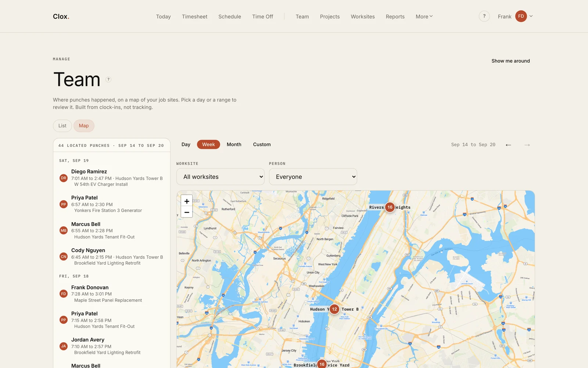The height and width of the screenshot is (368, 588).
Task: Select the Month range
Action: point(234,145)
